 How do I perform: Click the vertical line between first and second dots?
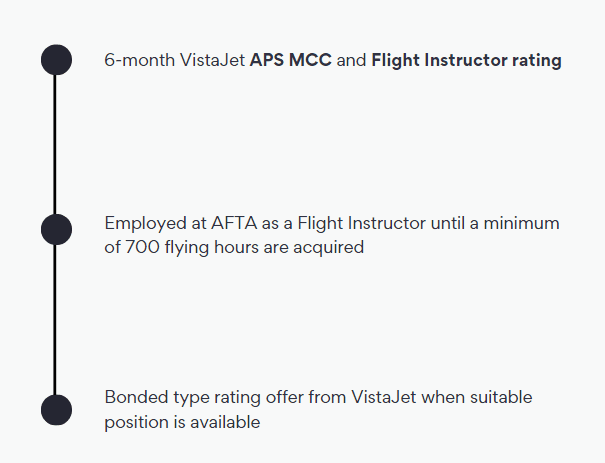tap(55, 145)
